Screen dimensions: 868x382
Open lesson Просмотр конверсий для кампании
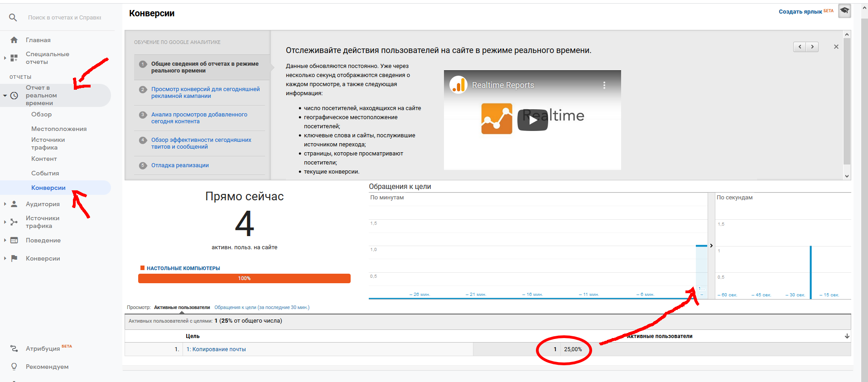click(205, 92)
